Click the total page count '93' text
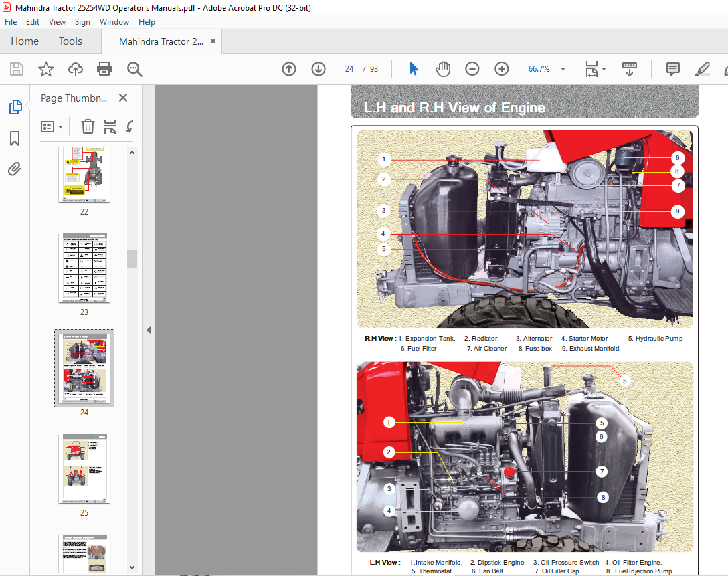This screenshot has width=728, height=576. tap(374, 69)
